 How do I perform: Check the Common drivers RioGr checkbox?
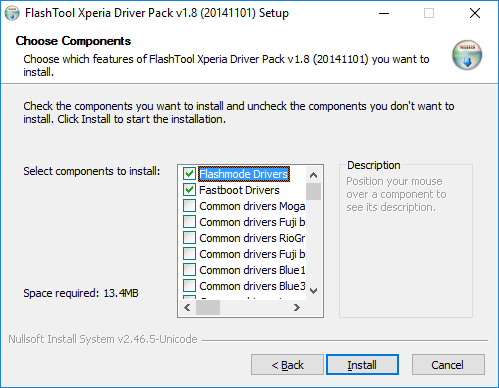tap(189, 238)
